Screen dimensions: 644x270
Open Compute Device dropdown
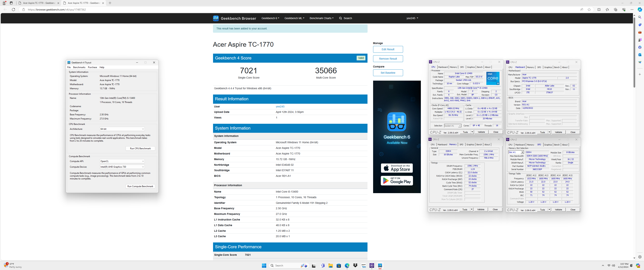(x=122, y=167)
